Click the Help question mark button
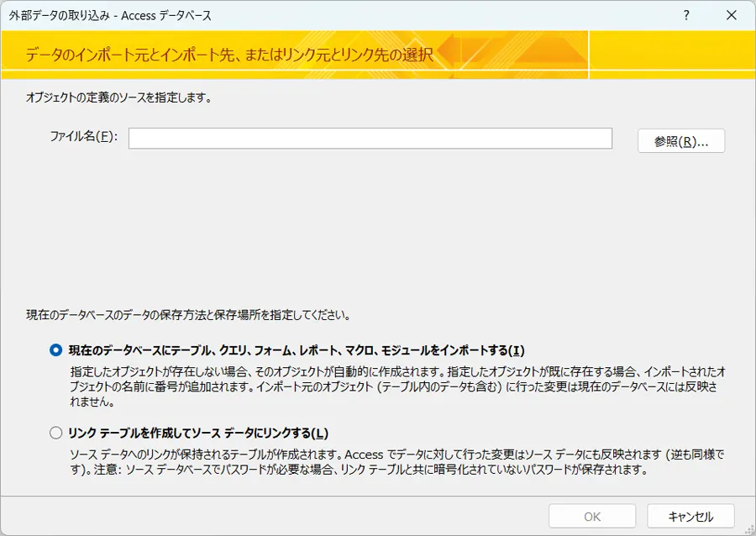The height and width of the screenshot is (536, 756). 686,15
